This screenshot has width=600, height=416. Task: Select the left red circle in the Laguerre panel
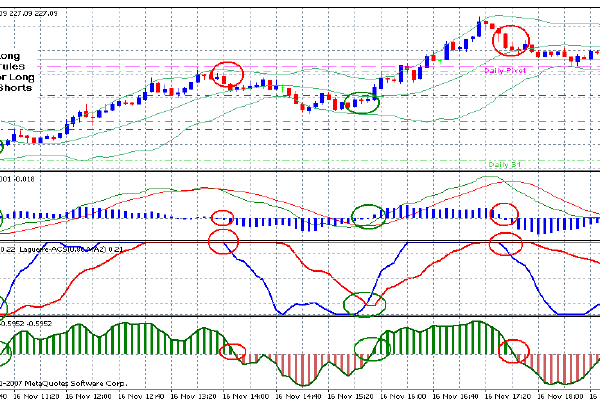point(224,241)
